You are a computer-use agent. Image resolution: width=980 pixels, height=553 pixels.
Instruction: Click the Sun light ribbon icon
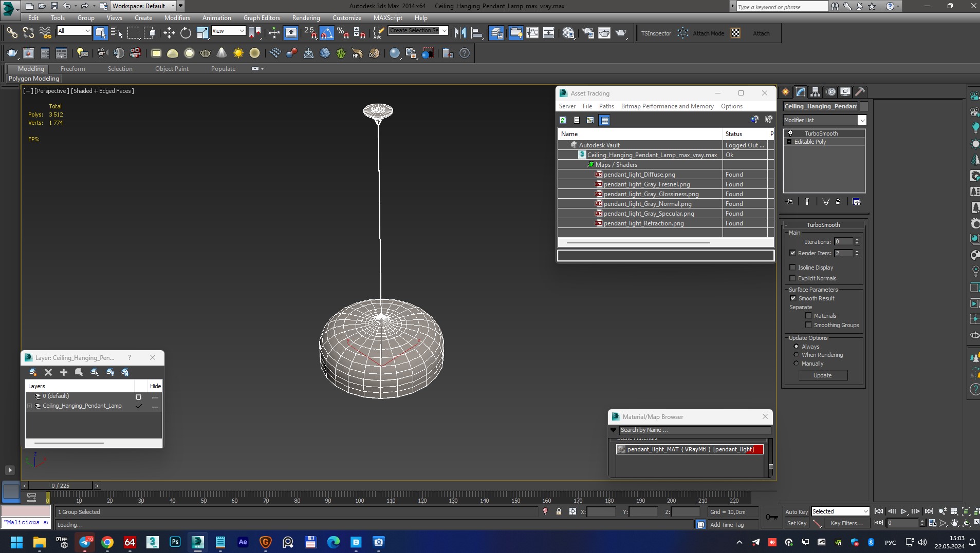[238, 53]
